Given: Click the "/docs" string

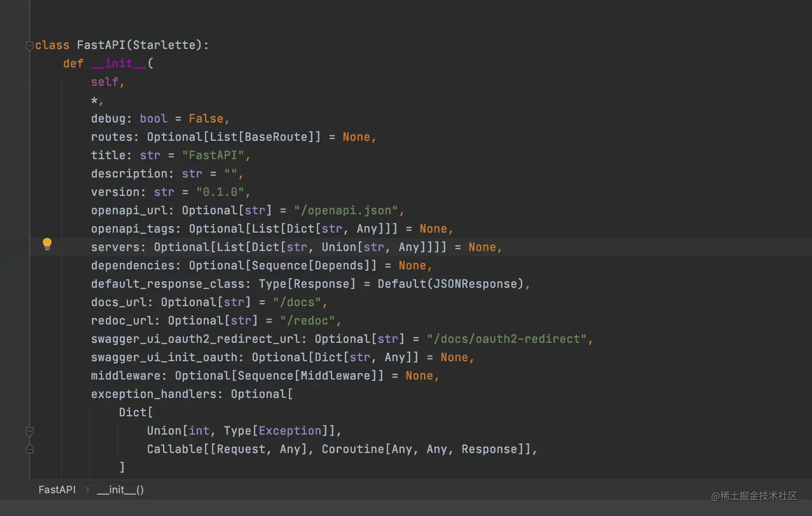Looking at the screenshot, I should point(297,302).
